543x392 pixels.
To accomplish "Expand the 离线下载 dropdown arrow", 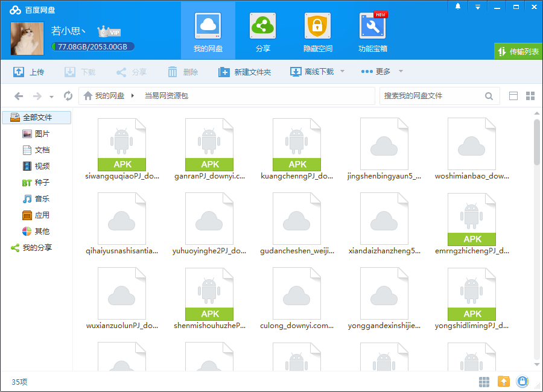I will pos(343,72).
